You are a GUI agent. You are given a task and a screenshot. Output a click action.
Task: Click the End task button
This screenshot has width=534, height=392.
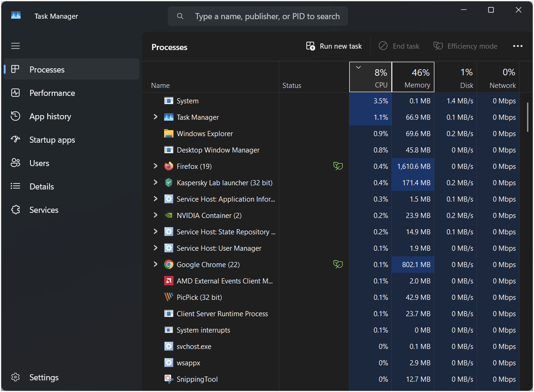[399, 46]
